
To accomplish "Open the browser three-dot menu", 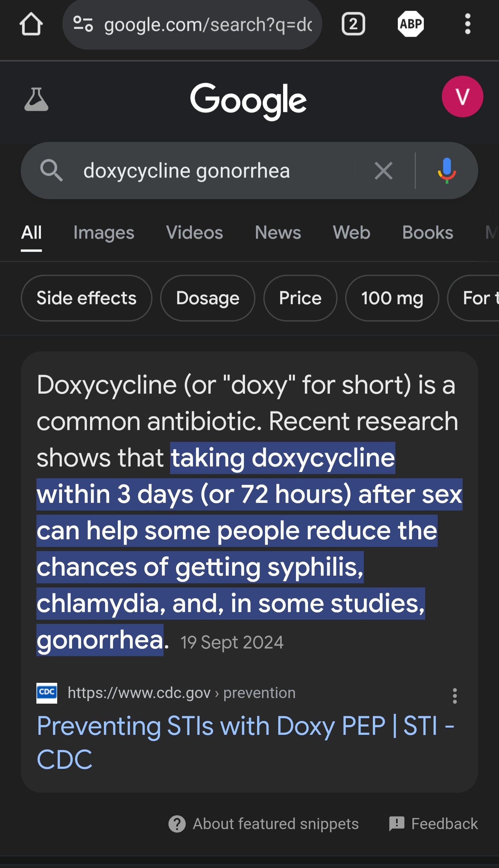I will (467, 24).
